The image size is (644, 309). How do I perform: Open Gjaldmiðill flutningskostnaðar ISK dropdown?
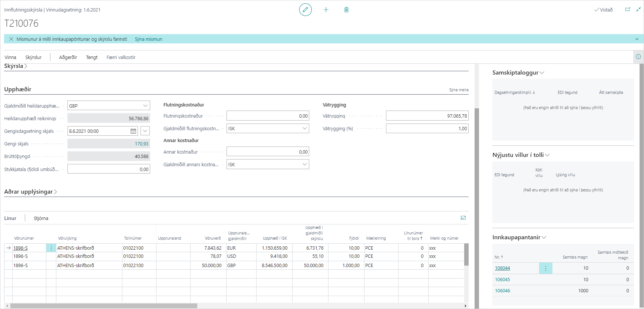[304, 128]
